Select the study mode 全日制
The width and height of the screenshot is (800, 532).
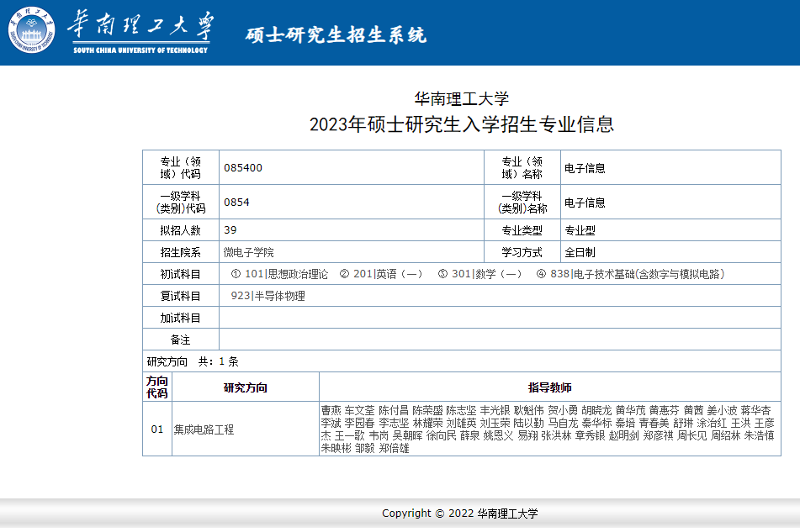[x=580, y=252]
